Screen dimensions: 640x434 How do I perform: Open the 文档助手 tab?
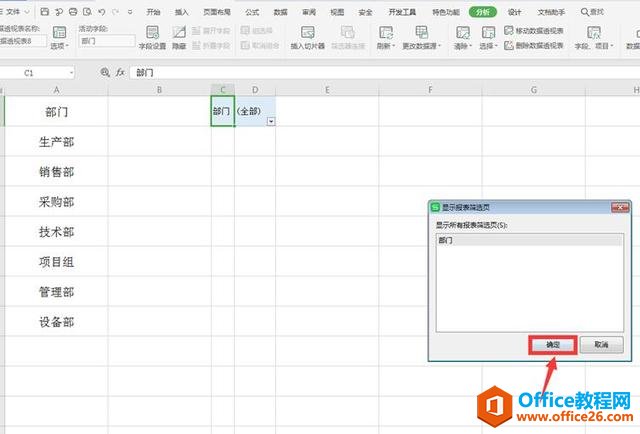click(551, 12)
